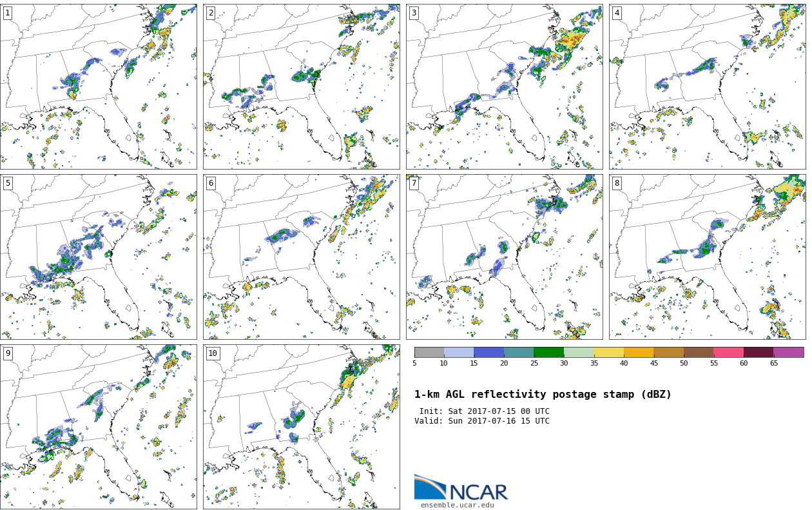Image resolution: width=812 pixels, height=510 pixels.
Task: Click the tan-brown 45-50 dBZ swatch
Action: point(669,352)
